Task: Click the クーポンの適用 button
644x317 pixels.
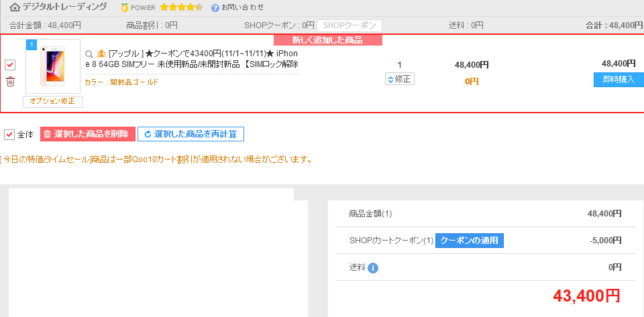Action: [470, 241]
